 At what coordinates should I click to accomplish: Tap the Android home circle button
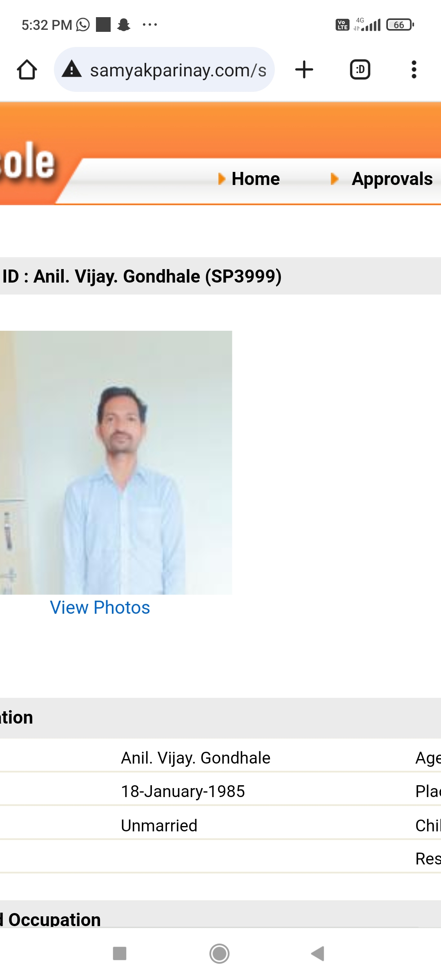pos(220,954)
